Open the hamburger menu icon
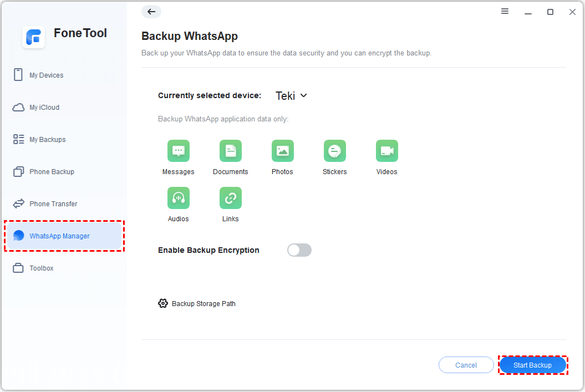The image size is (585, 392). click(x=505, y=12)
